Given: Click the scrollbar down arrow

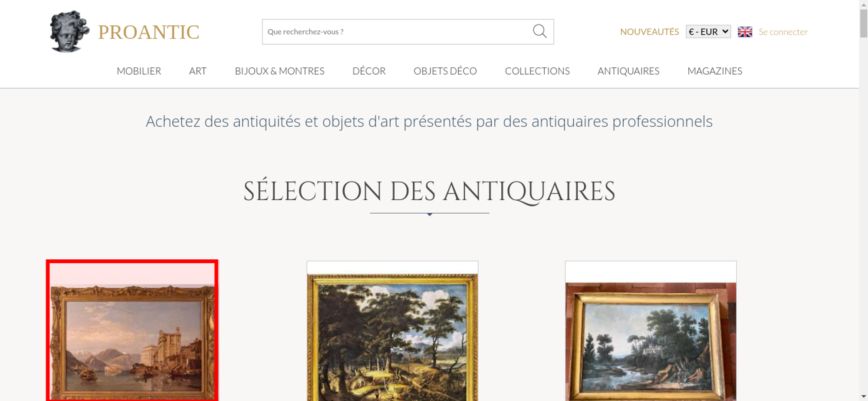Looking at the screenshot, I should coord(864,396).
